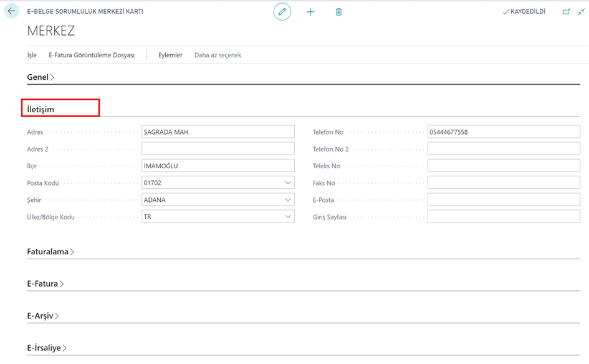Click the Teleks No field
The width and height of the screenshot is (589, 364).
(504, 166)
